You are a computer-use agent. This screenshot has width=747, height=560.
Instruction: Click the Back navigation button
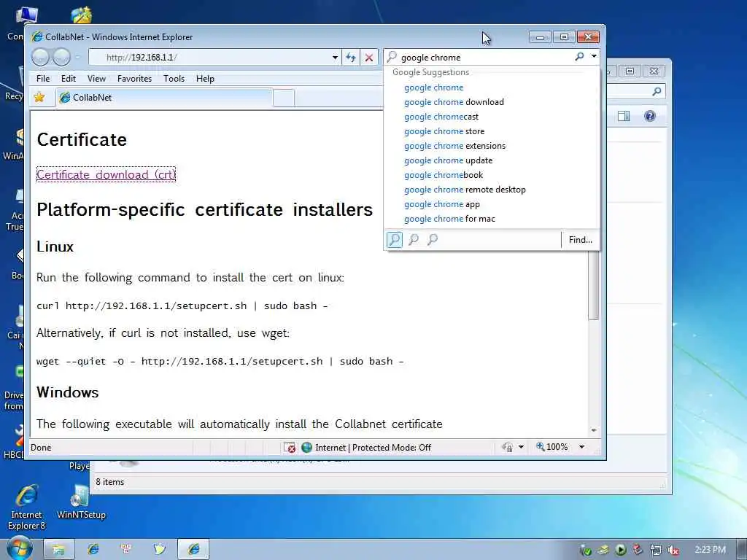[41, 57]
